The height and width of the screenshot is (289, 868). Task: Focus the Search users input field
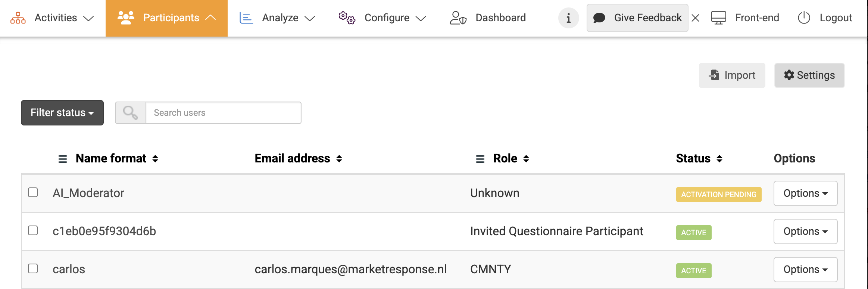click(x=223, y=113)
